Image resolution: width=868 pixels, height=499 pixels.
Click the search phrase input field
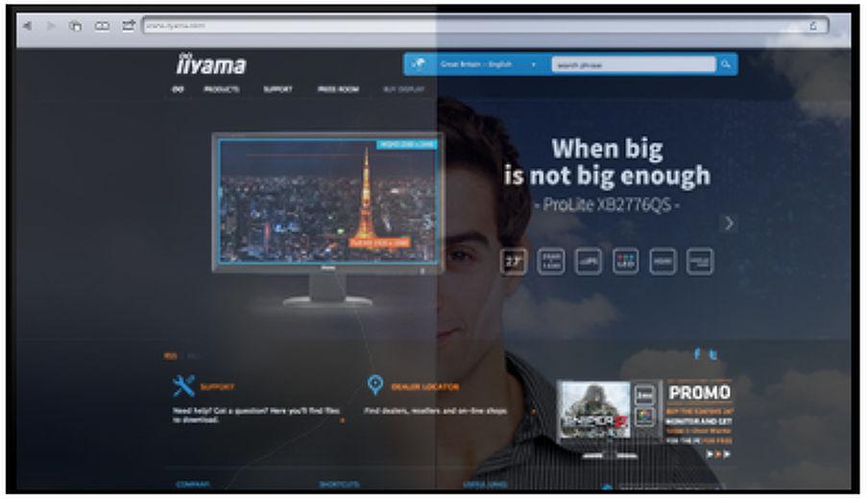pos(633,65)
